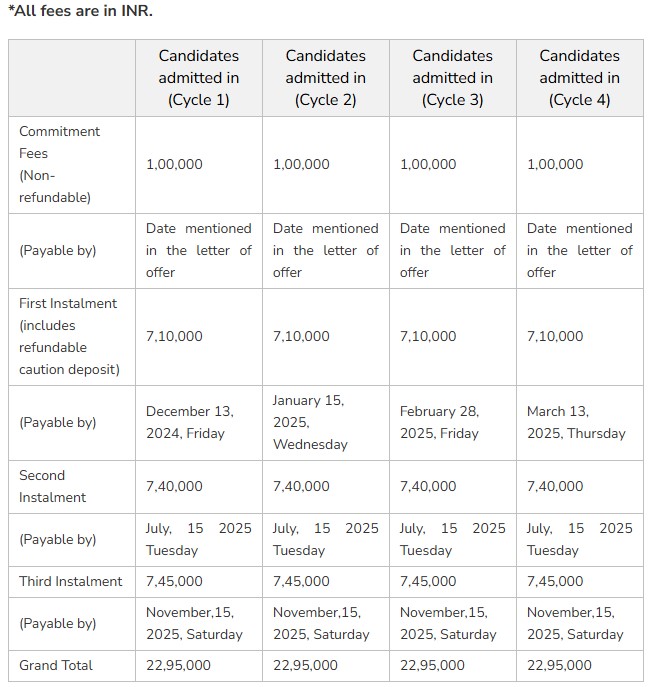Select the March 13, 2025 Thursday cell
Screen dimensions: 653x687
[576, 422]
